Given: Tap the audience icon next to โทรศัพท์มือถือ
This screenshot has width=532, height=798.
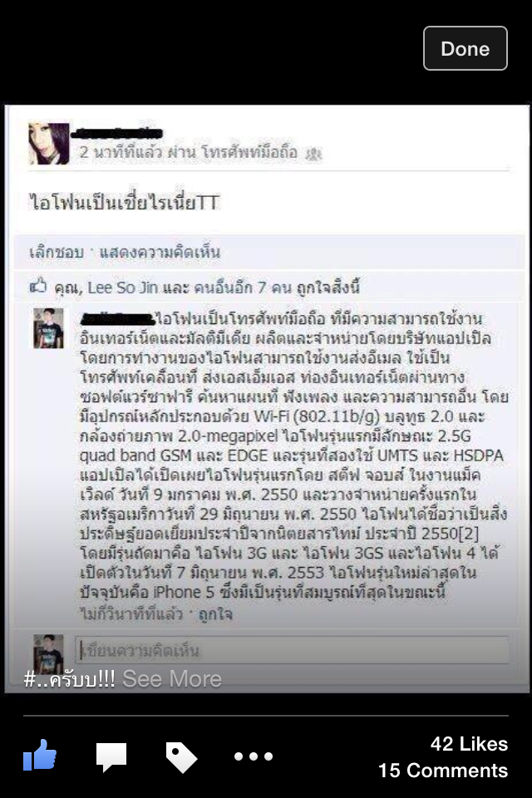Looking at the screenshot, I should pyautogui.click(x=313, y=153).
